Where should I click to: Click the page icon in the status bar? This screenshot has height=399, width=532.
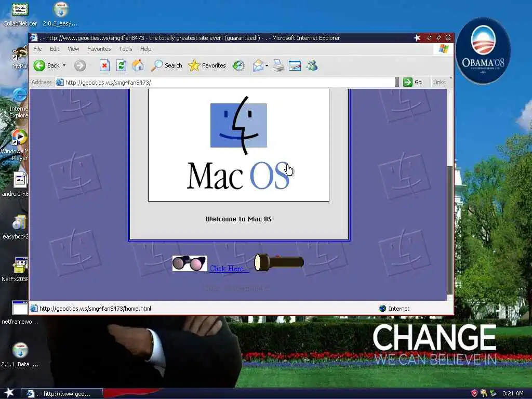click(x=34, y=309)
